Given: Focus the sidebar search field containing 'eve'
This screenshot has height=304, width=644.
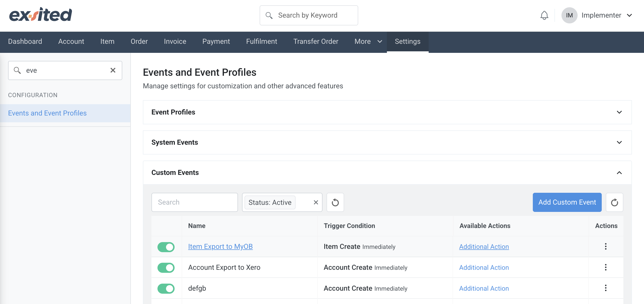Looking at the screenshot, I should [x=65, y=70].
